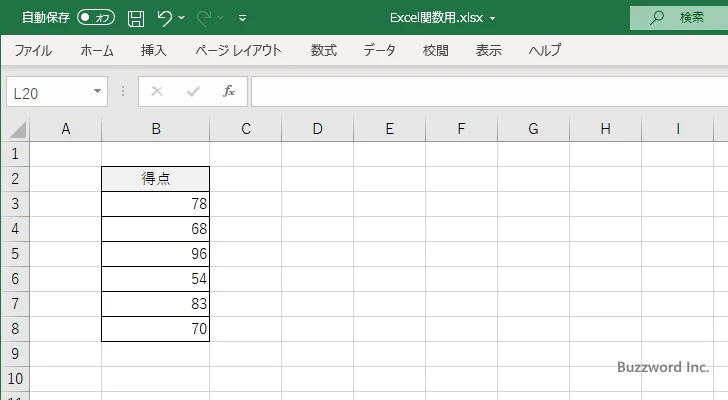
Task: Select the cell containing 70
Action: coord(156,329)
